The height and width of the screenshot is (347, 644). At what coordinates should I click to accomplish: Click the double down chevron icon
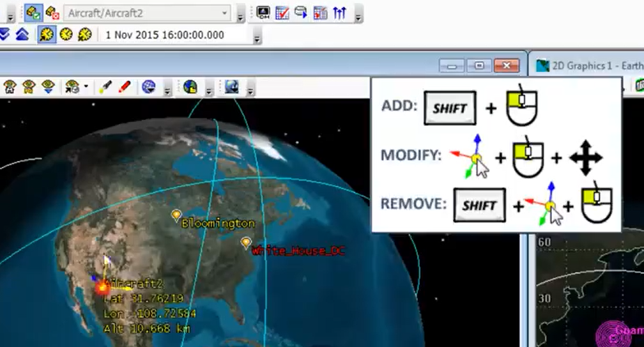(x=4, y=34)
